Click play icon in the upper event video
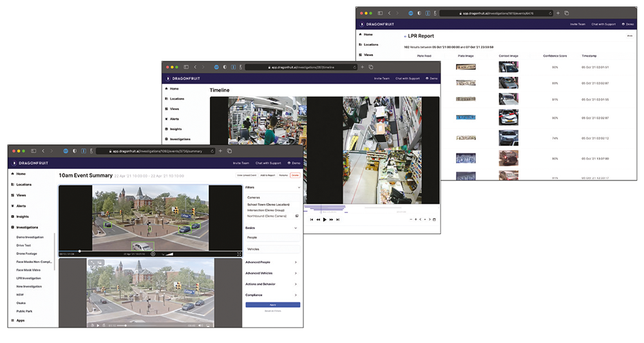 [x=153, y=254]
